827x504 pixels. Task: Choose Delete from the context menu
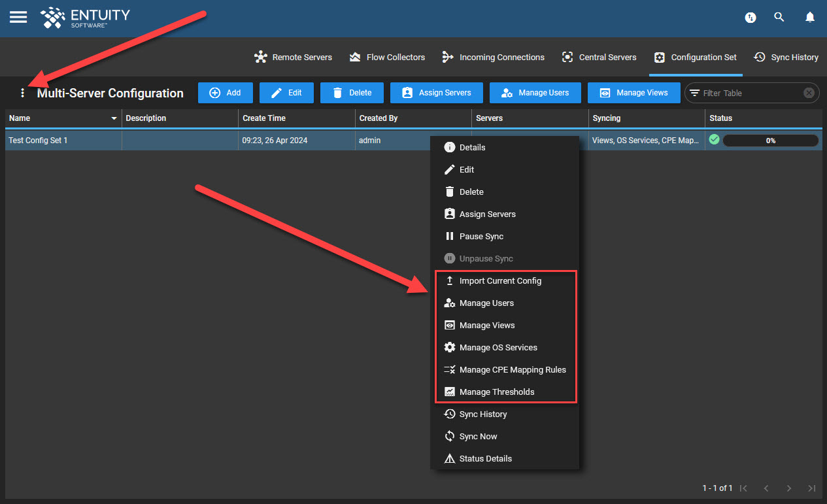click(505, 192)
